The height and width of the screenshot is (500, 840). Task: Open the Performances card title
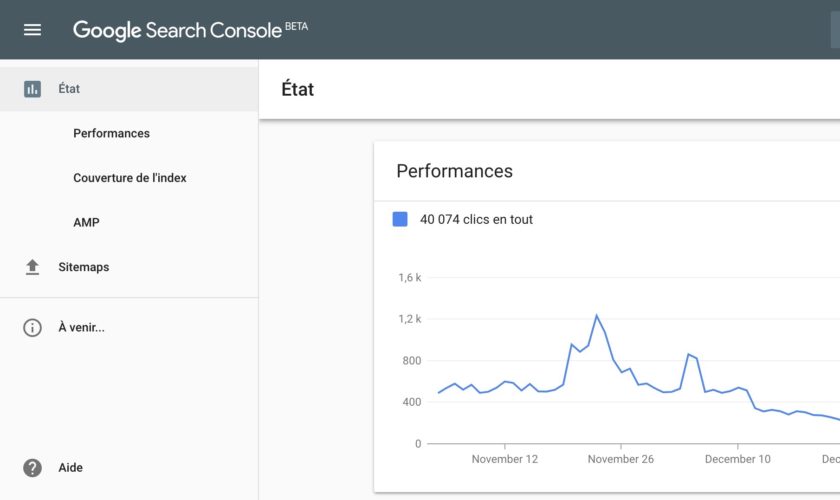click(454, 171)
